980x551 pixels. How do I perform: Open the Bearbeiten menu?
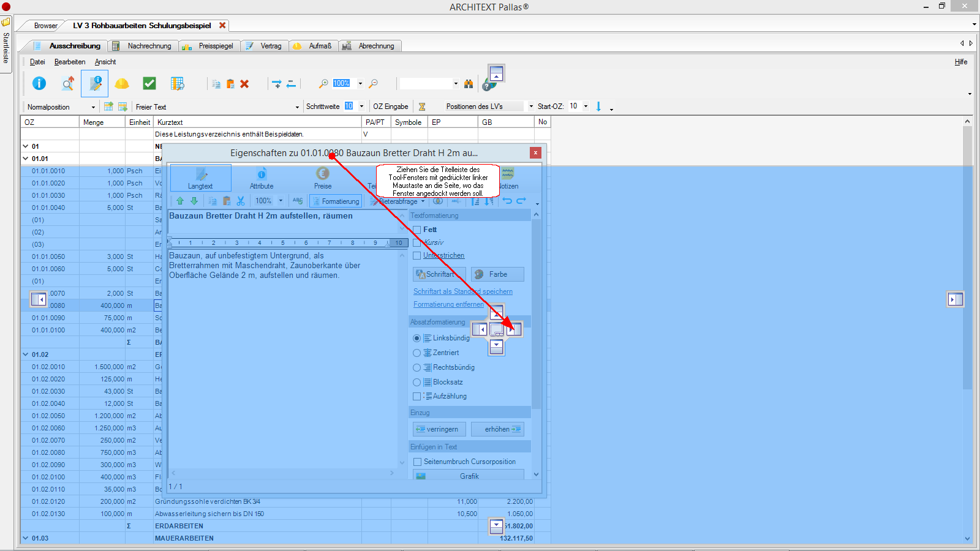click(70, 62)
